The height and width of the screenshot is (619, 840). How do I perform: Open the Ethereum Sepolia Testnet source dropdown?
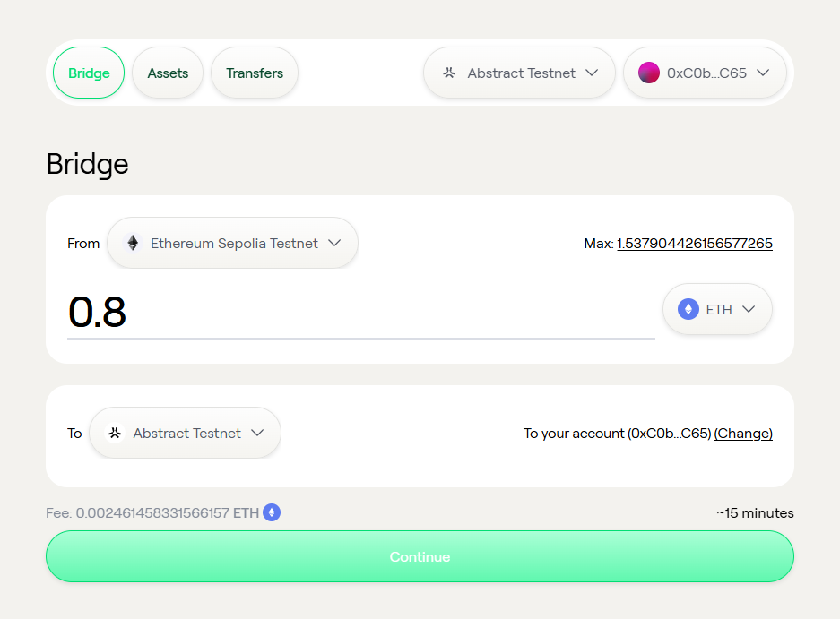(x=232, y=243)
